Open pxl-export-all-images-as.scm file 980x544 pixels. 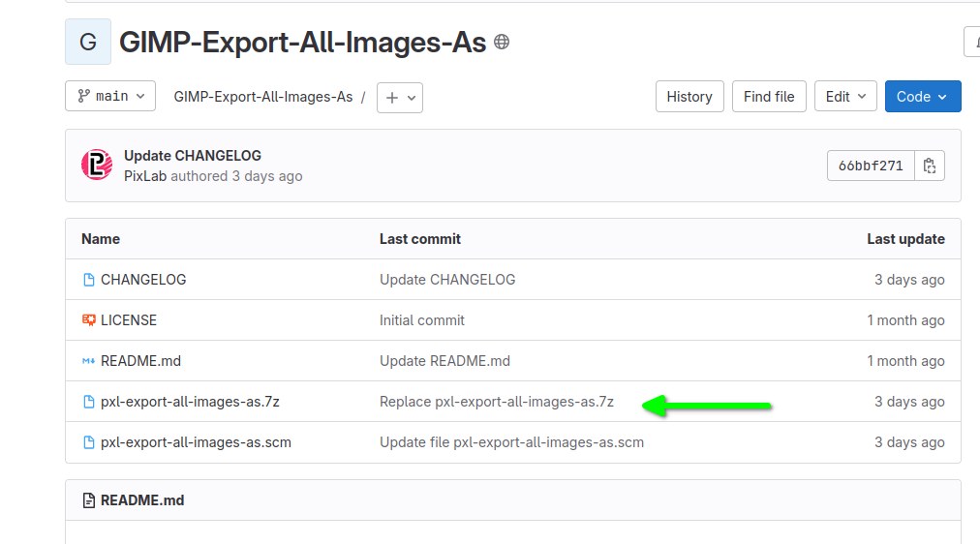click(196, 442)
